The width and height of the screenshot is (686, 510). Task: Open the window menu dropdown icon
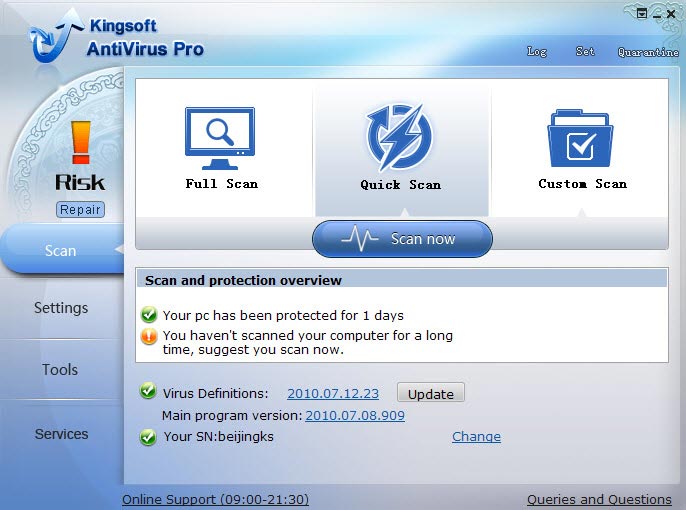(x=641, y=14)
